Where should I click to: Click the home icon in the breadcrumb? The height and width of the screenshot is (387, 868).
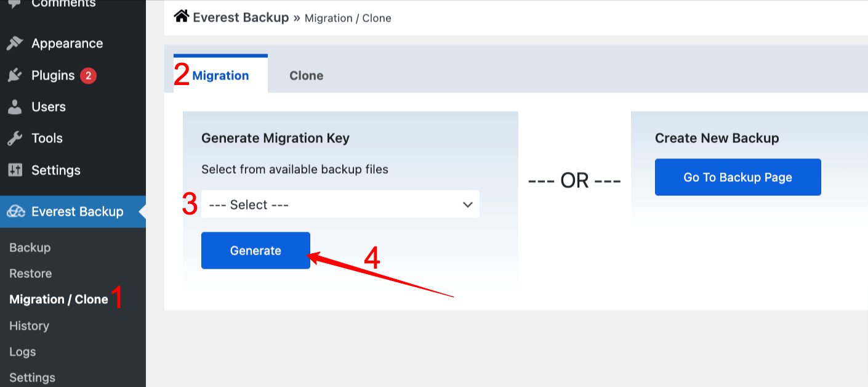[180, 17]
